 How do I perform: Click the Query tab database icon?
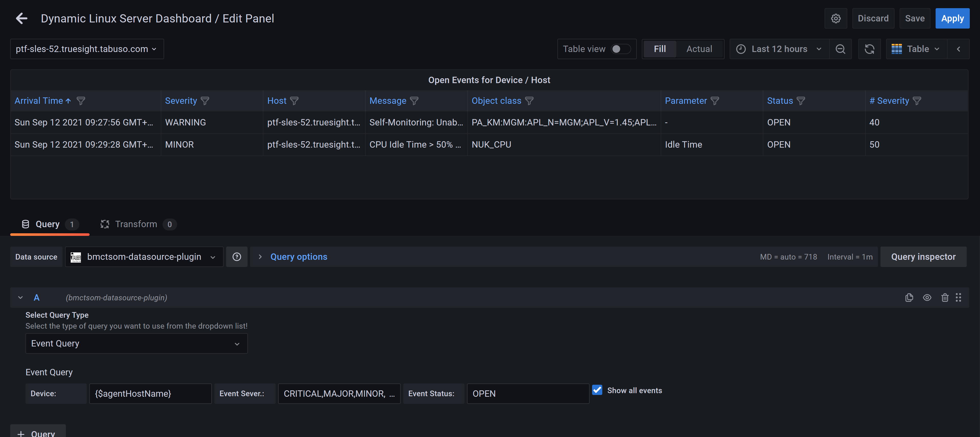[x=26, y=224]
